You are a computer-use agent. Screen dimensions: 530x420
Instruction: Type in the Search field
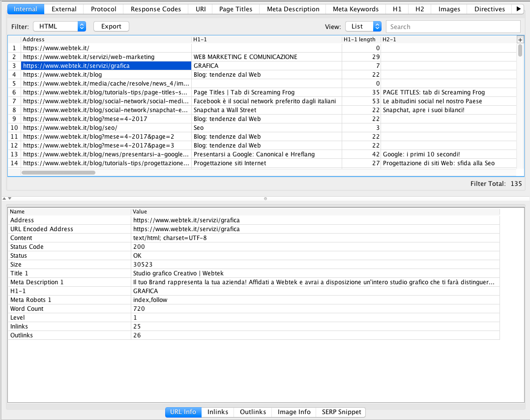click(452, 27)
